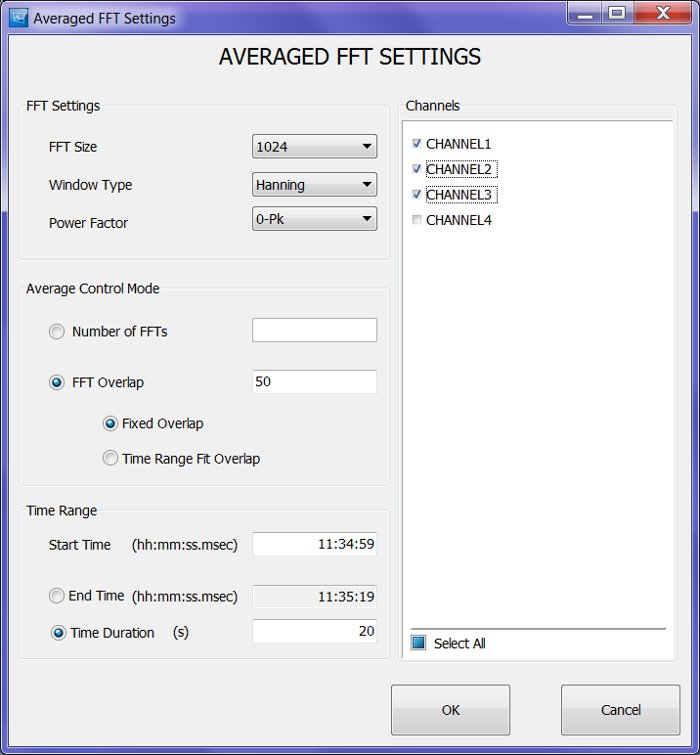Uncheck the CHANNEL2 checkbox
This screenshot has width=700, height=755.
(x=416, y=169)
